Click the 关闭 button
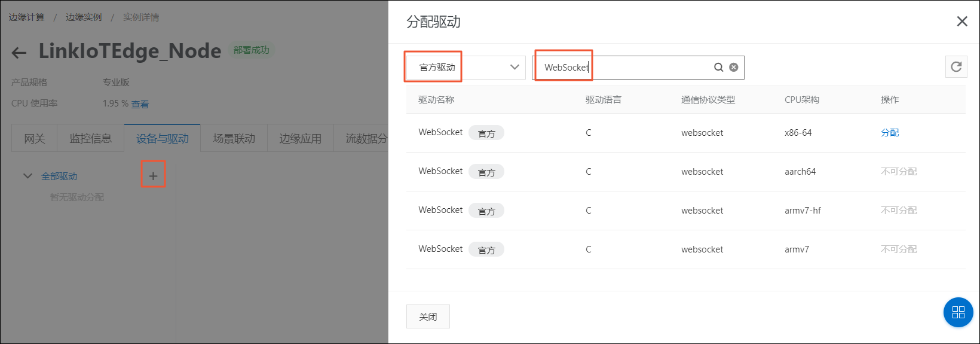Viewport: 980px width, 344px height. click(x=428, y=316)
